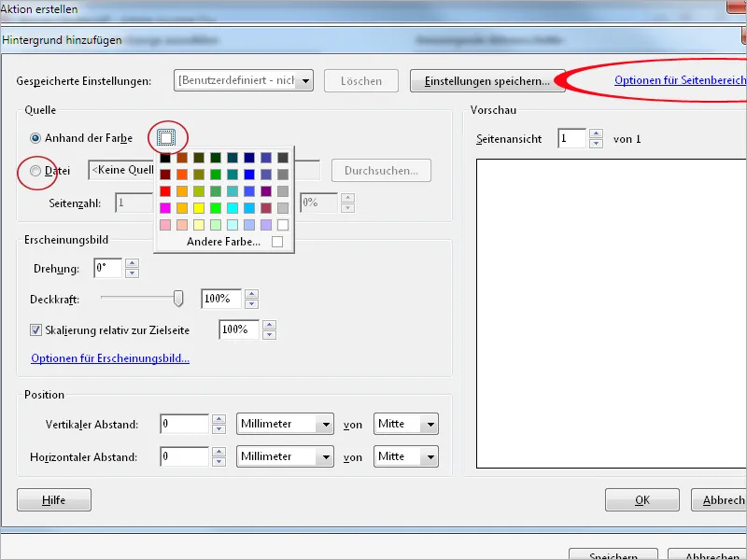Open Gespeicherte Einstellungen dropdown
This screenshot has height=560, width=747.
[244, 80]
